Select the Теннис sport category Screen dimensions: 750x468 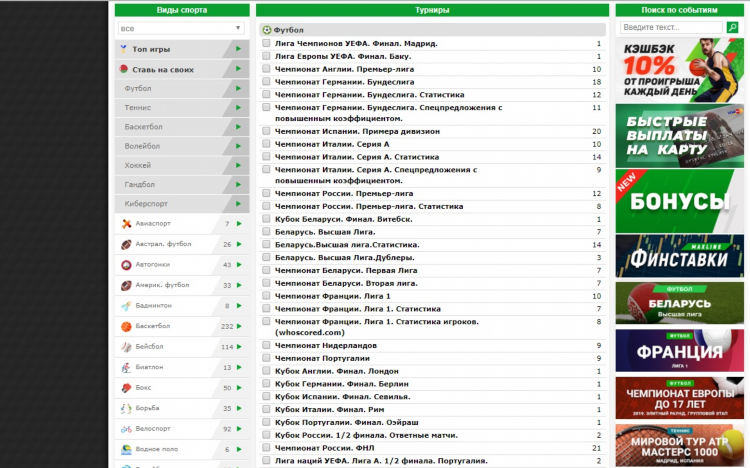tap(182, 108)
